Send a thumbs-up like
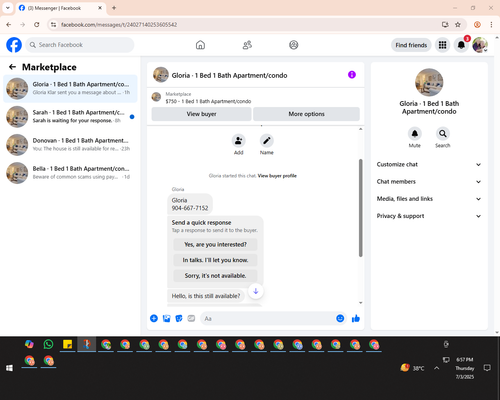This screenshot has height=400, width=500. 356,318
